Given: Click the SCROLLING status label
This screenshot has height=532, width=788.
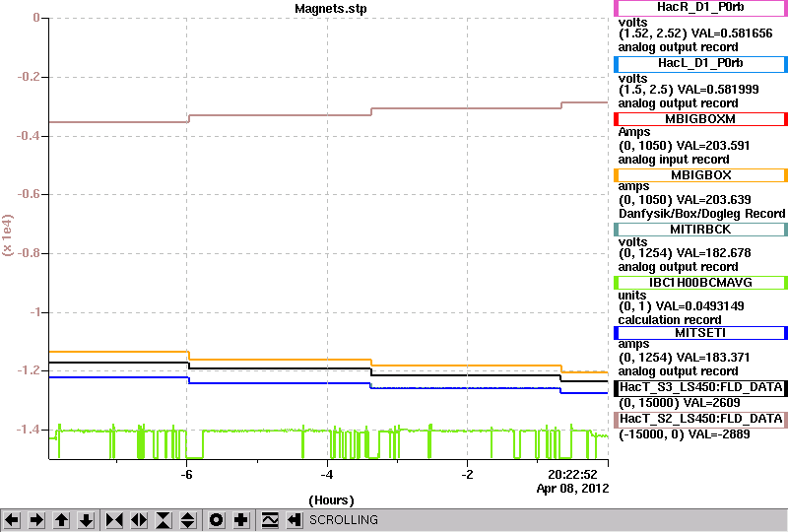Looking at the screenshot, I should tap(344, 520).
